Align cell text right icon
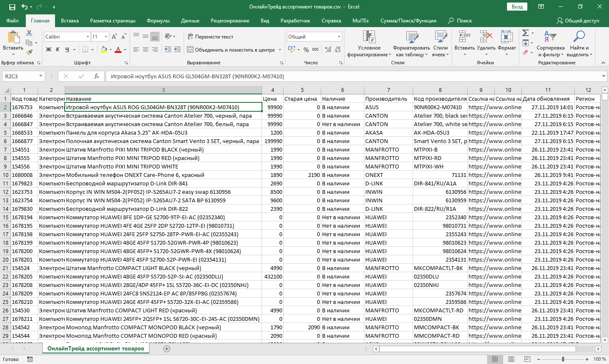The width and height of the screenshot is (609, 364). click(x=155, y=50)
